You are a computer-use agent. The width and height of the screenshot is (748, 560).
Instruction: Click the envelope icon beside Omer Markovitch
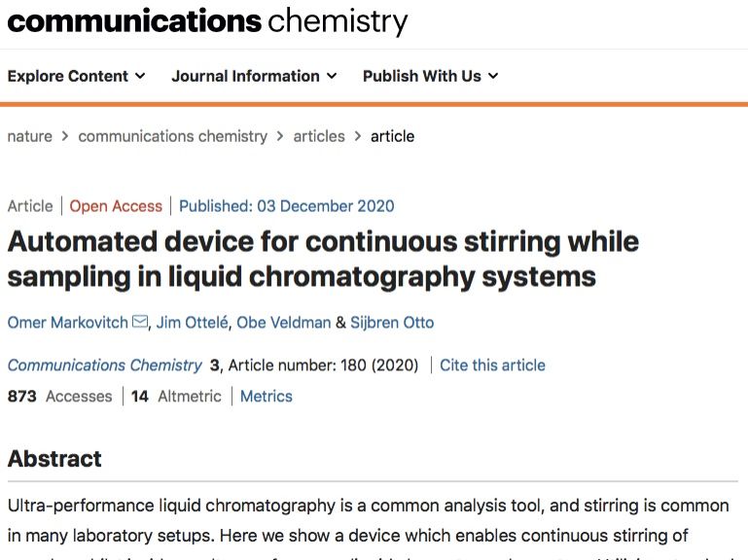coord(140,323)
